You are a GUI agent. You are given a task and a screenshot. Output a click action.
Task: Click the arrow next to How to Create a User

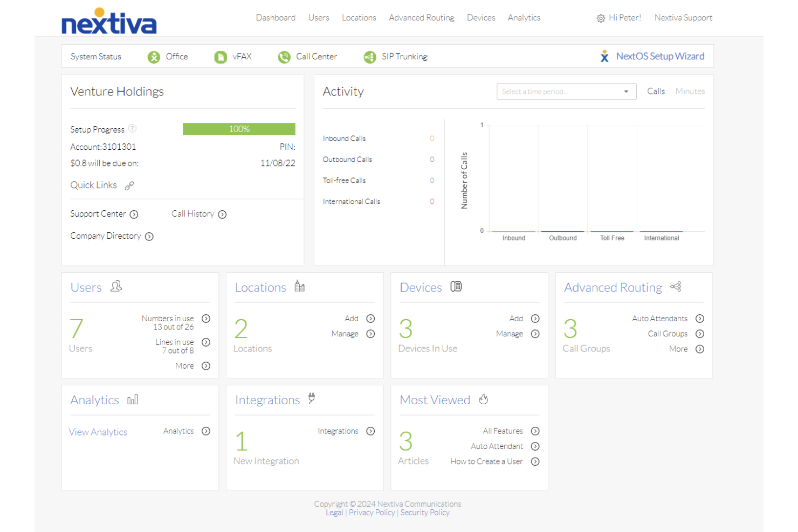tap(535, 461)
